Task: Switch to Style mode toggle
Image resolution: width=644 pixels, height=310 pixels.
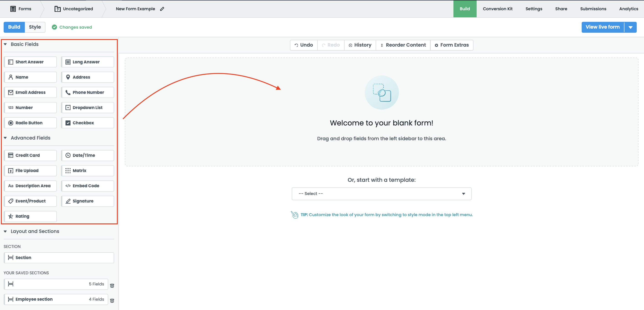Action: (35, 27)
